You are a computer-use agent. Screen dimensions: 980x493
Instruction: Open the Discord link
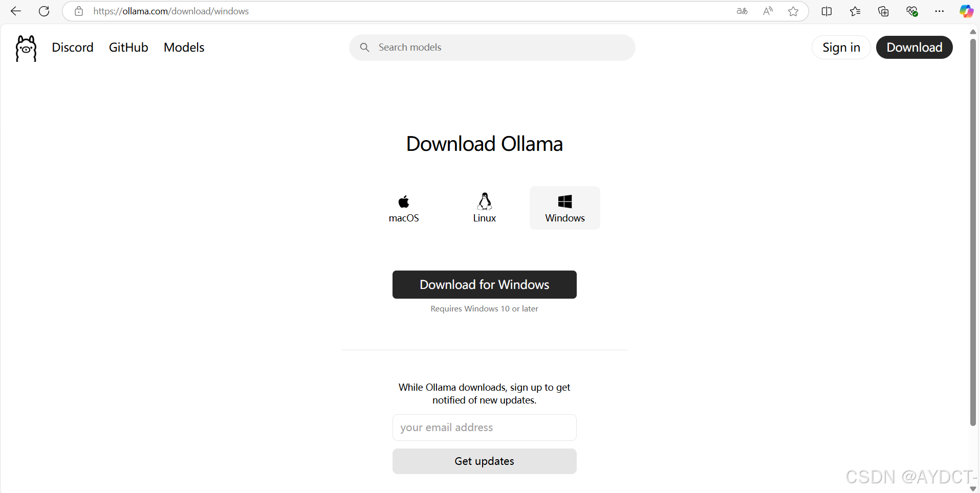[x=73, y=48]
